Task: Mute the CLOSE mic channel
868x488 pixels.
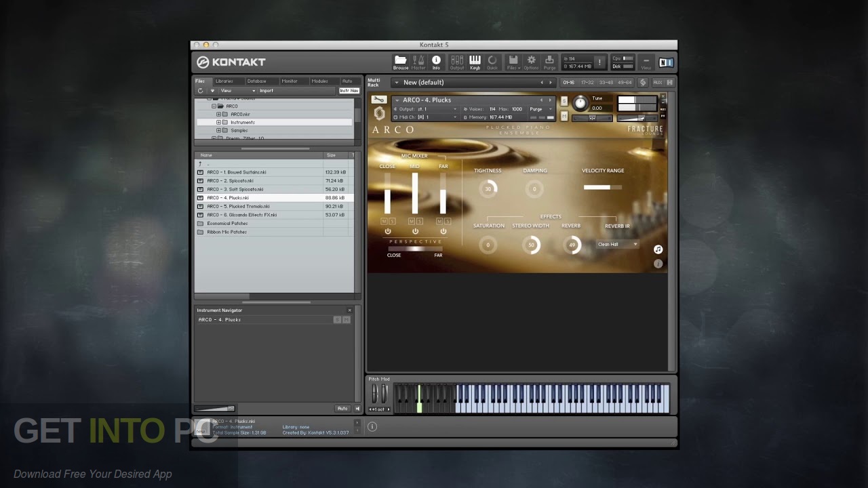Action: [x=384, y=222]
